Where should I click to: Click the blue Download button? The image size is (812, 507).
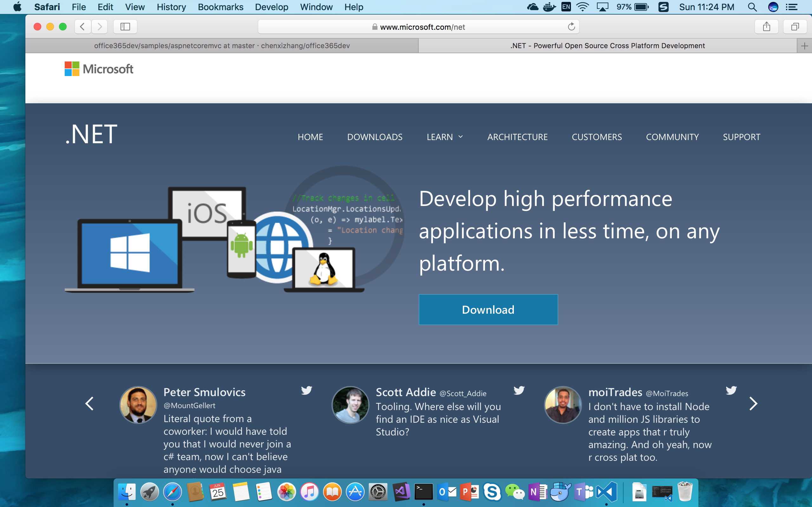488,310
